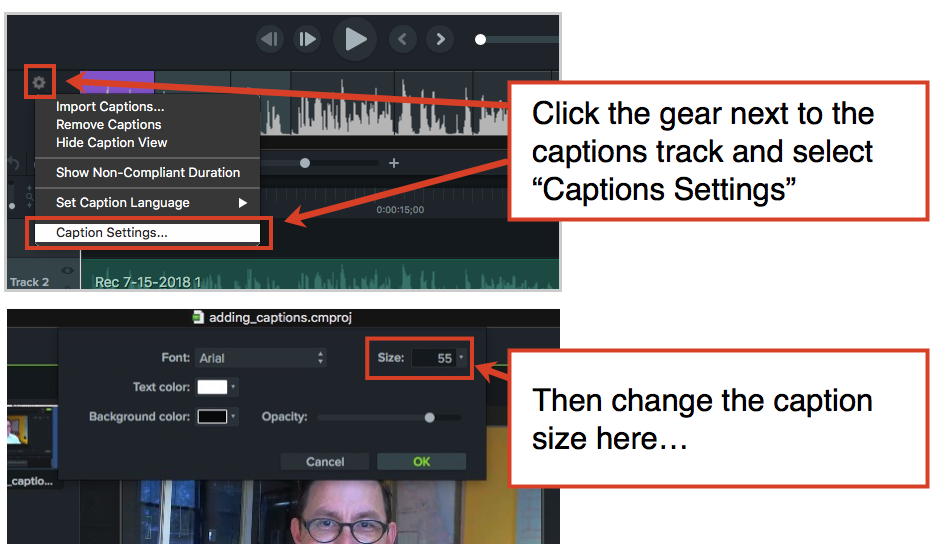951x558 pixels.
Task: Select the purple caption segment on timeline
Action: tap(117, 82)
